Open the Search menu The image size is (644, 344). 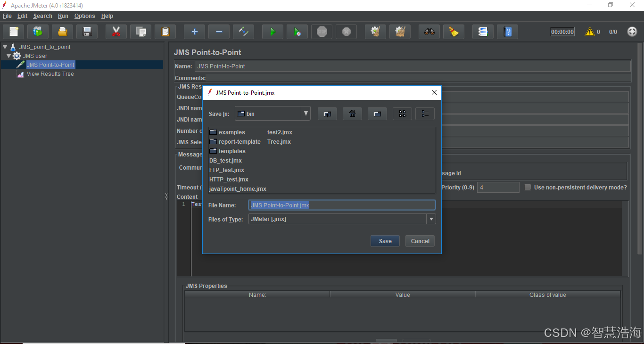coord(42,16)
